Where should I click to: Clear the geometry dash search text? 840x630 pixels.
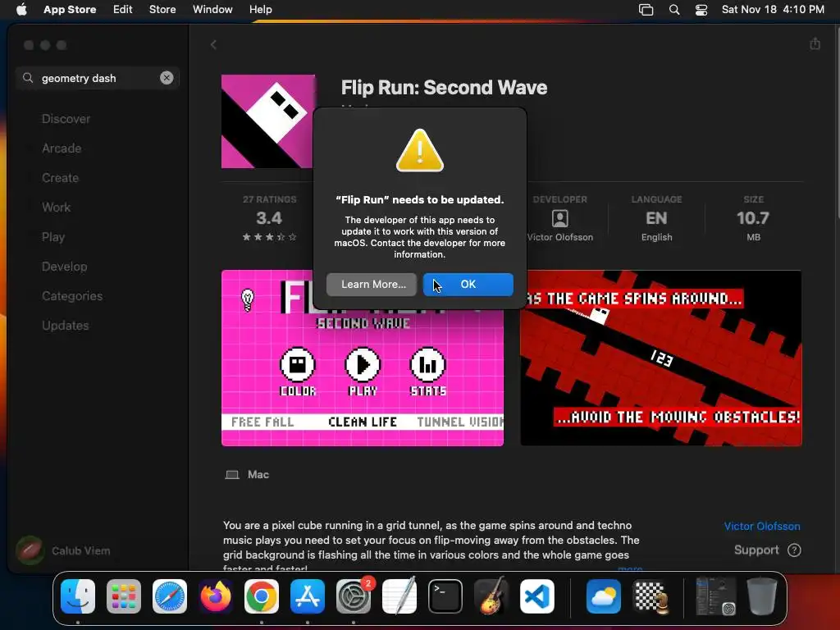coord(167,78)
